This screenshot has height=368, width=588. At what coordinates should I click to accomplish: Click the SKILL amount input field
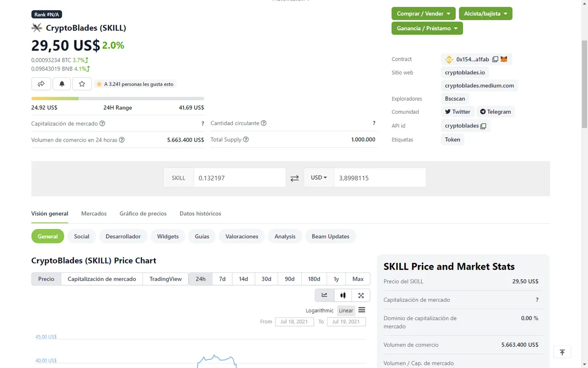239,178
